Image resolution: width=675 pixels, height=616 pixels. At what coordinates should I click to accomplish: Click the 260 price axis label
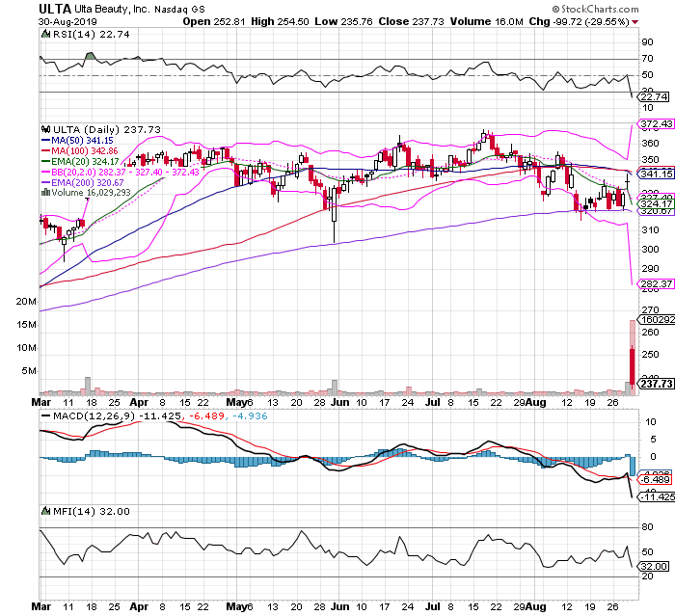tap(650, 333)
